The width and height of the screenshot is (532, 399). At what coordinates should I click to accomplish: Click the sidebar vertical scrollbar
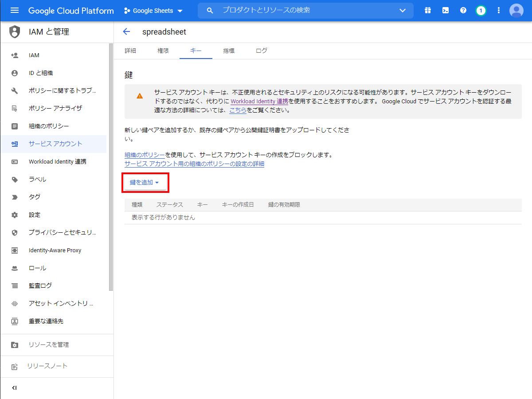coord(111,167)
